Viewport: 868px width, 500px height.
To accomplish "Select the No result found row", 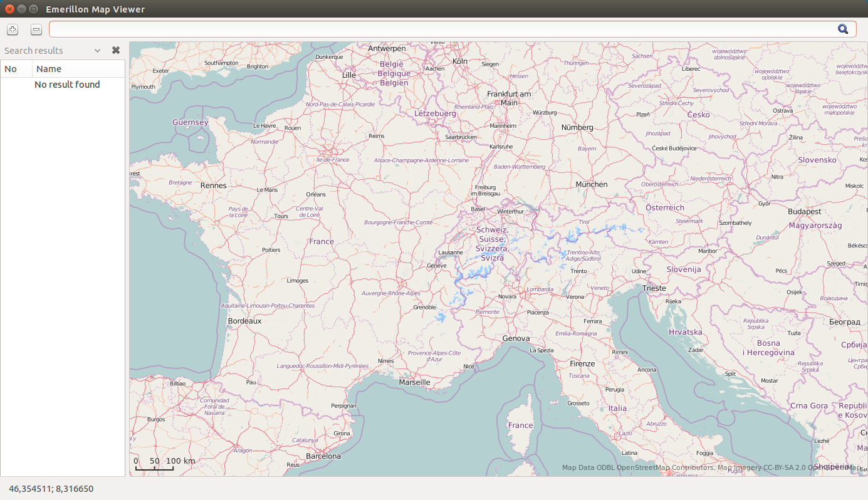I will [67, 85].
